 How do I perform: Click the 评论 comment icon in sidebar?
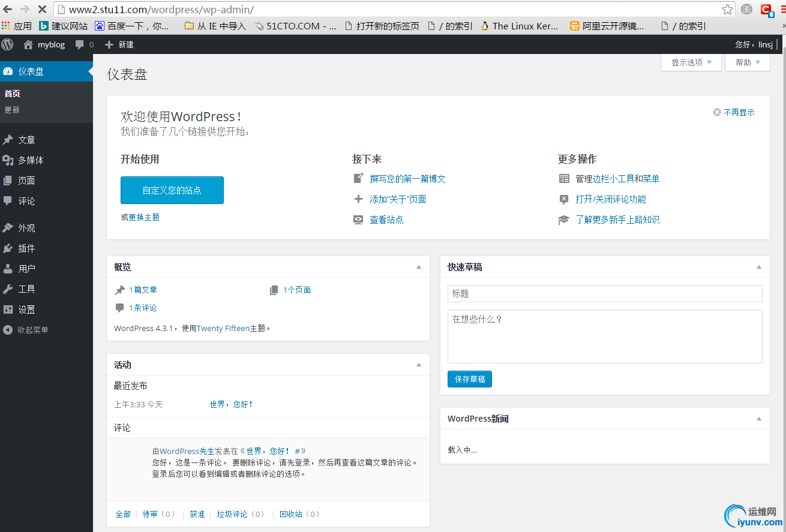click(8, 201)
